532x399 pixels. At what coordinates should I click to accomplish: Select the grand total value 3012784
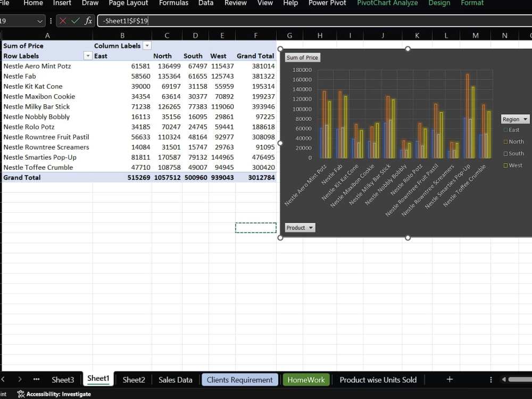(x=256, y=178)
